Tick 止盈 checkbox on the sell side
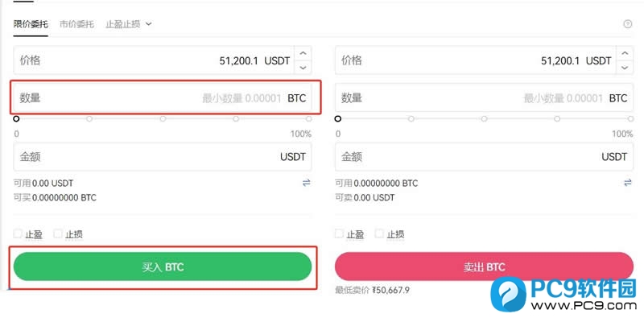This screenshot has width=644, height=318. coord(339,233)
